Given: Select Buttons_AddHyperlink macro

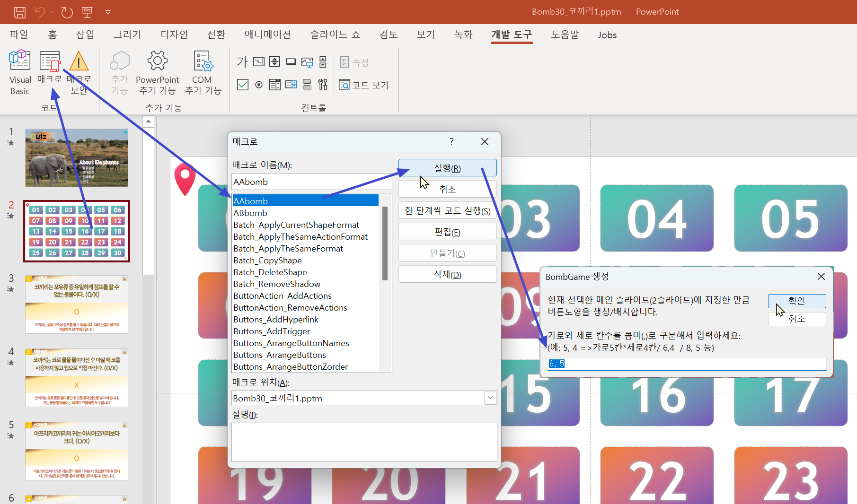Looking at the screenshot, I should click(306, 319).
